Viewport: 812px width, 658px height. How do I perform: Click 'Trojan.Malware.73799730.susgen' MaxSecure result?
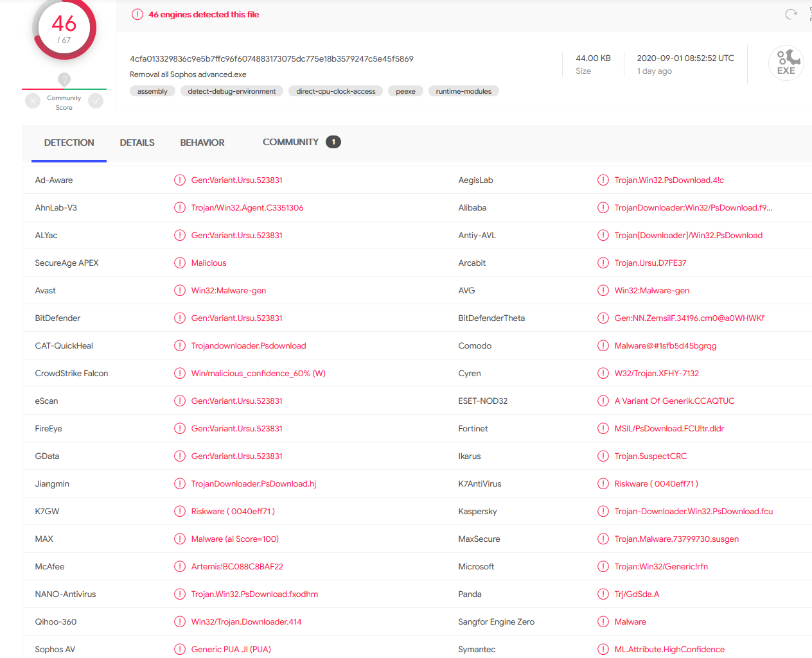click(x=676, y=539)
